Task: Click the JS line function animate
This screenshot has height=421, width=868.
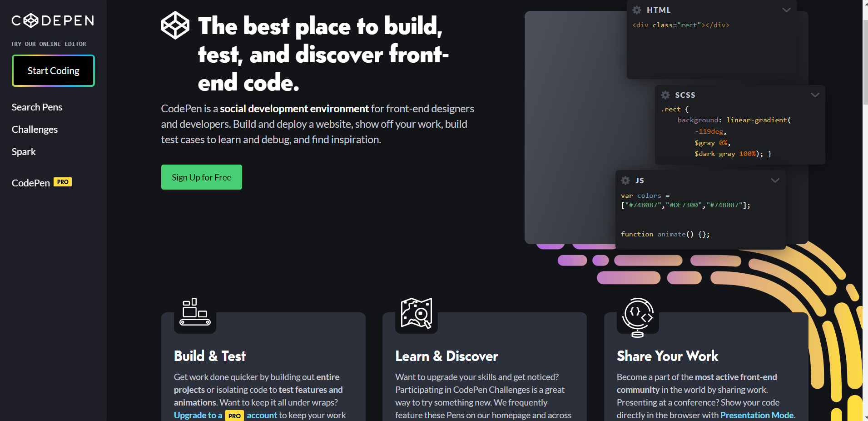Action: (665, 234)
